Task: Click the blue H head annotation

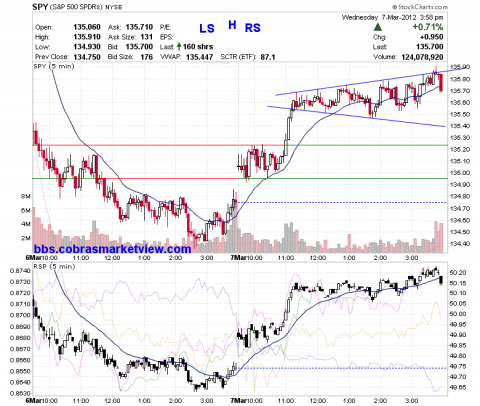Action: [x=232, y=25]
